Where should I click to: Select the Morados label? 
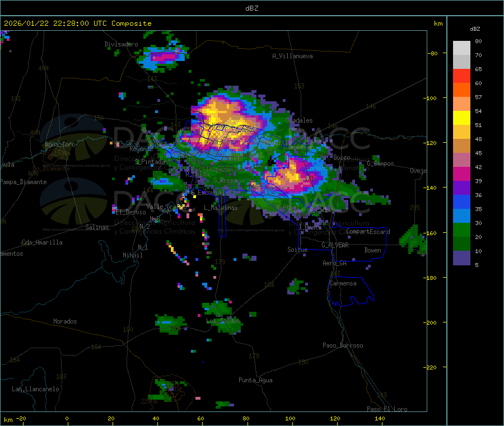tap(66, 321)
